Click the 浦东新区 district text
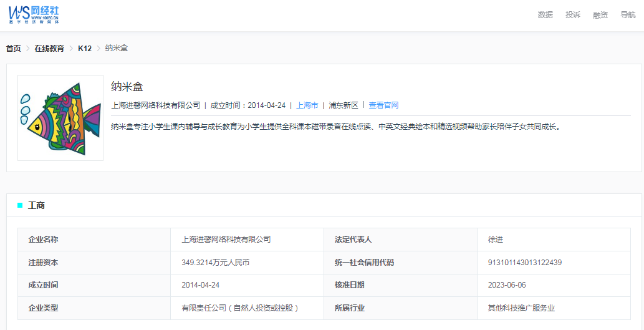Viewport: 644px width, 330px height. [344, 105]
